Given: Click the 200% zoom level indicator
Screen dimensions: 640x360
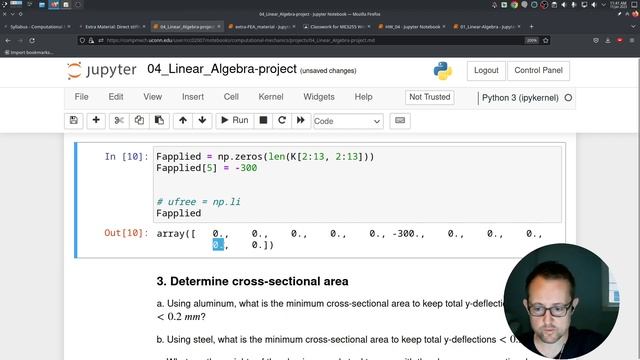Looking at the screenshot, I should coord(532,40).
